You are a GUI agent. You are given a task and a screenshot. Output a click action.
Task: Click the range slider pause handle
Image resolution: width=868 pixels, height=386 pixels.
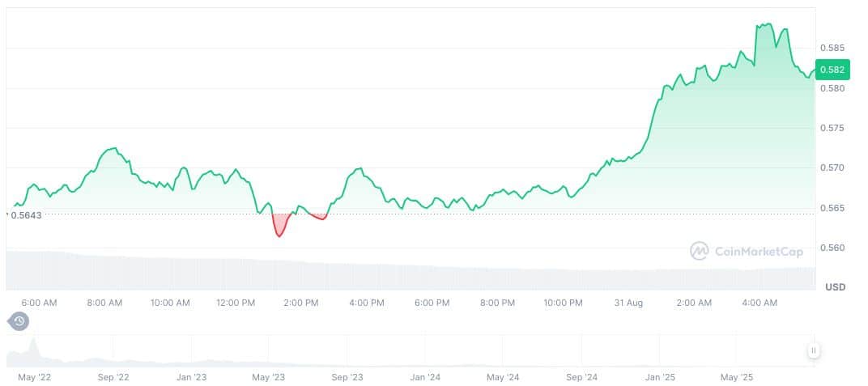coord(813,350)
